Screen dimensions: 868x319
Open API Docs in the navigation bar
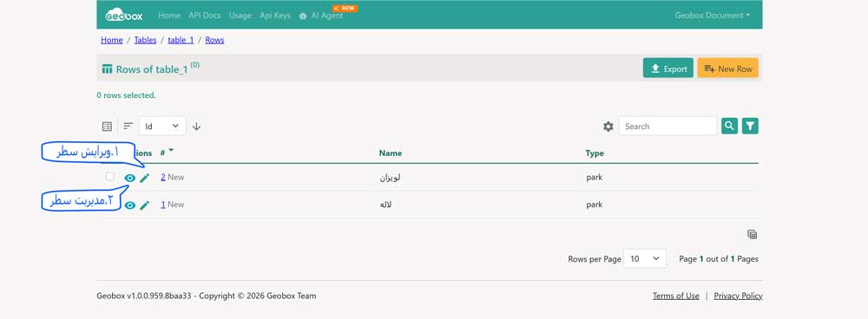coord(205,16)
